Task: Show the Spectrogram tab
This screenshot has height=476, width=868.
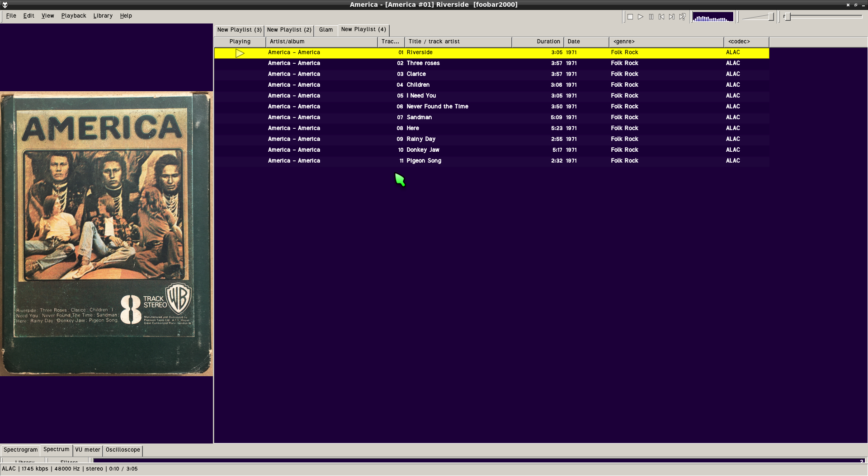Action: 21,450
